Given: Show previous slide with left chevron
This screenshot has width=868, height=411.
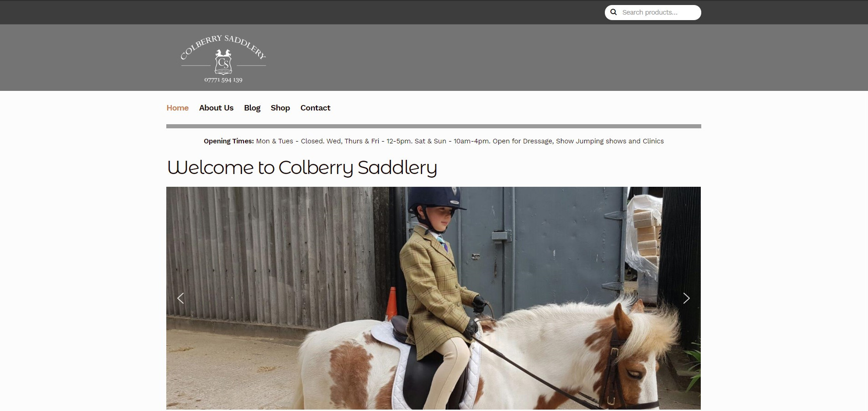Looking at the screenshot, I should pyautogui.click(x=180, y=298).
